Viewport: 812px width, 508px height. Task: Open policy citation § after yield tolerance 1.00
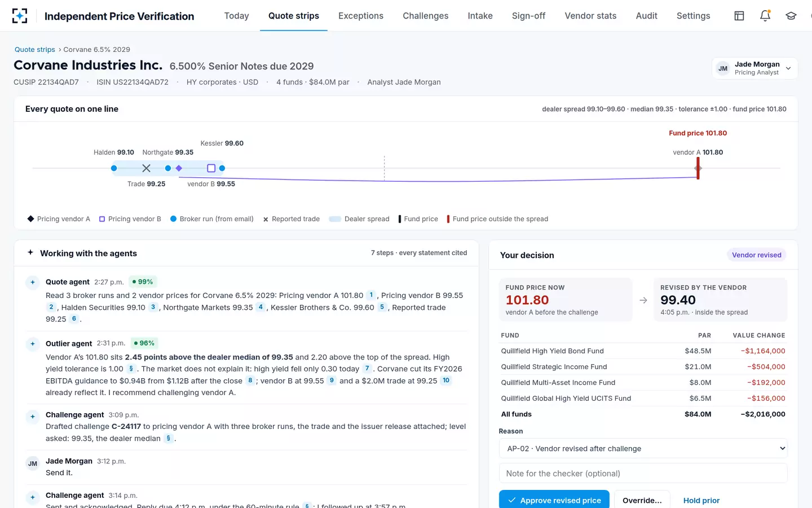pyautogui.click(x=131, y=369)
